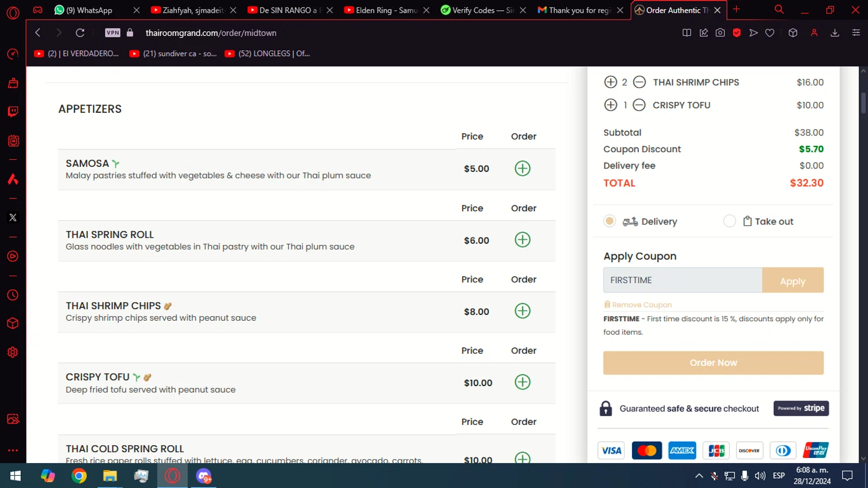Image resolution: width=868 pixels, height=488 pixels.
Task: Increase Thai Shrimp Chips quantity in cart
Action: click(x=610, y=82)
